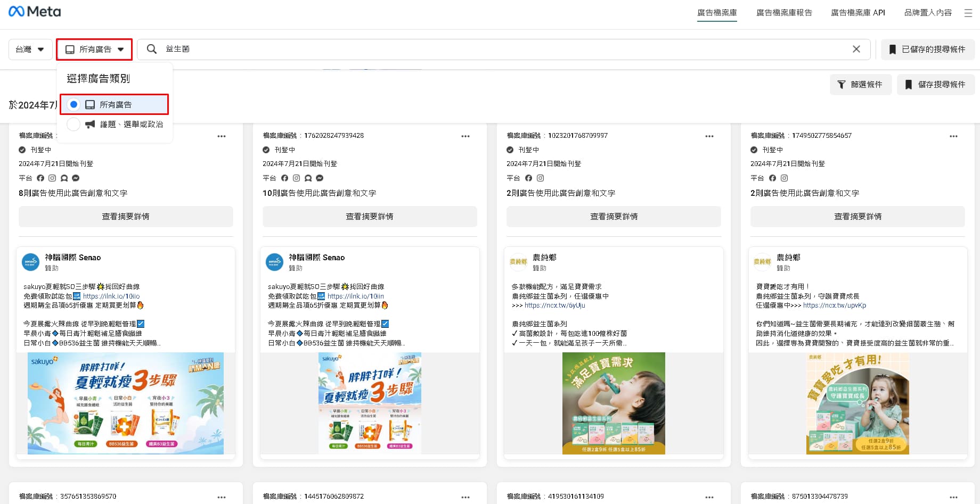The width and height of the screenshot is (980, 504).
Task: Click into the 益生菌 search field
Action: coord(503,49)
